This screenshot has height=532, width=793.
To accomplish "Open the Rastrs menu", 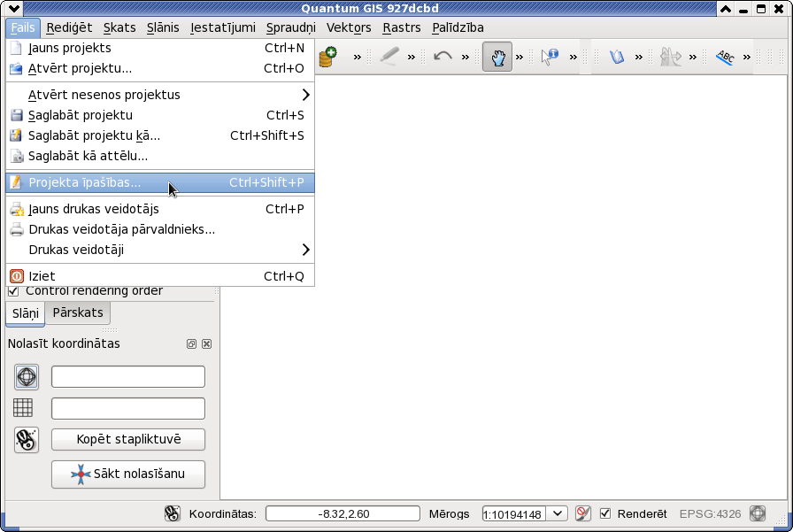I will [402, 27].
